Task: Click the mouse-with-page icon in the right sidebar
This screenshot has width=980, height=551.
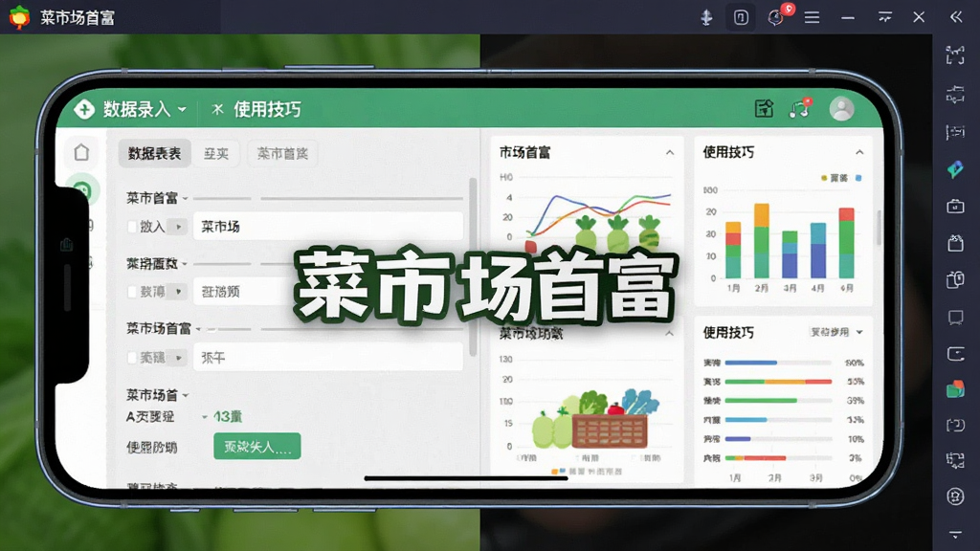Action: tap(955, 279)
